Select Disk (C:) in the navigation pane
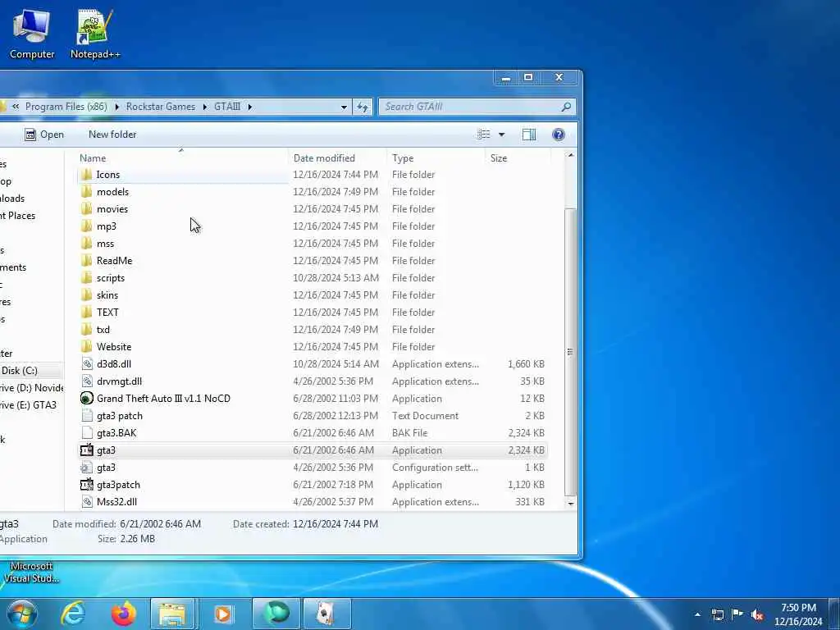Image resolution: width=840 pixels, height=630 pixels. pyautogui.click(x=31, y=371)
